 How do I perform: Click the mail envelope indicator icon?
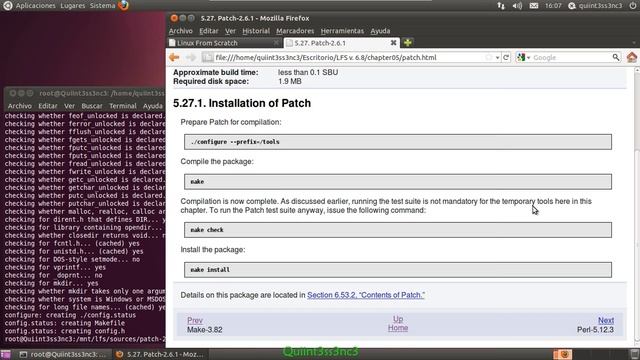pos(533,6)
